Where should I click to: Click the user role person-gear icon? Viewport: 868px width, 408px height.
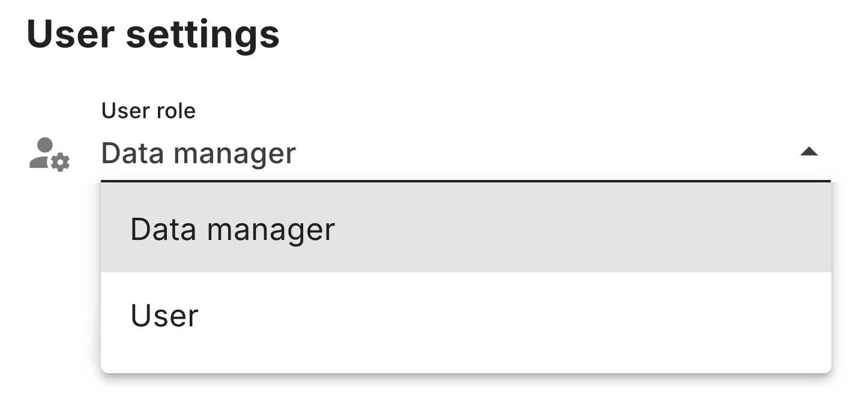[50, 154]
